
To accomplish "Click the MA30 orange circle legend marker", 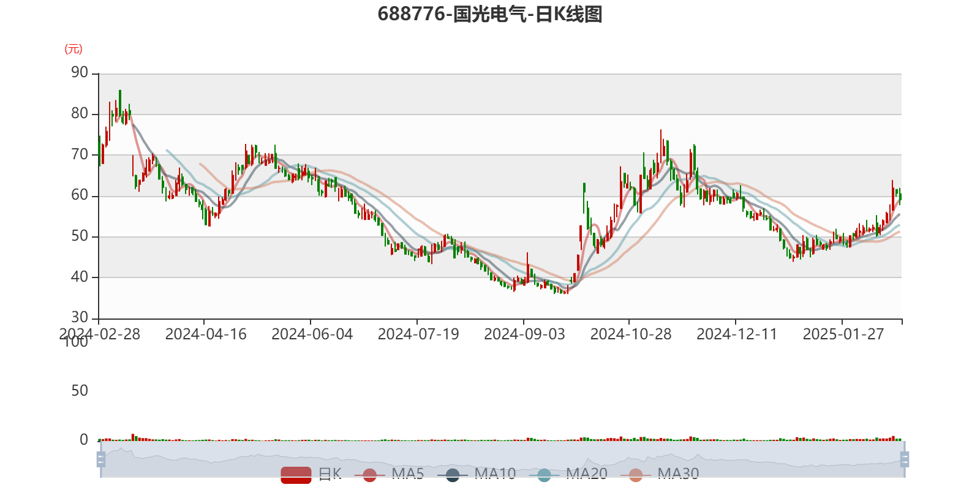I will click(636, 475).
